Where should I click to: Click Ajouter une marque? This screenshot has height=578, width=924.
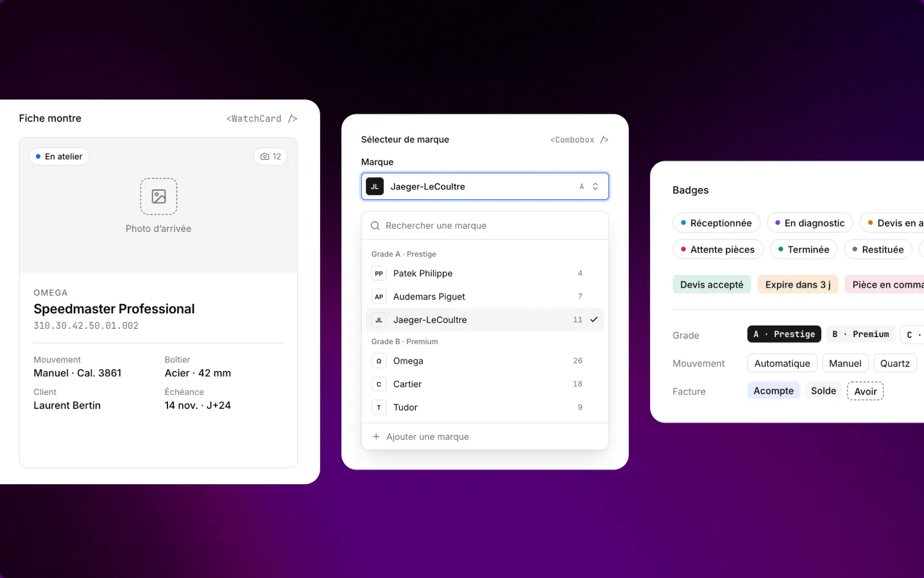coord(485,437)
